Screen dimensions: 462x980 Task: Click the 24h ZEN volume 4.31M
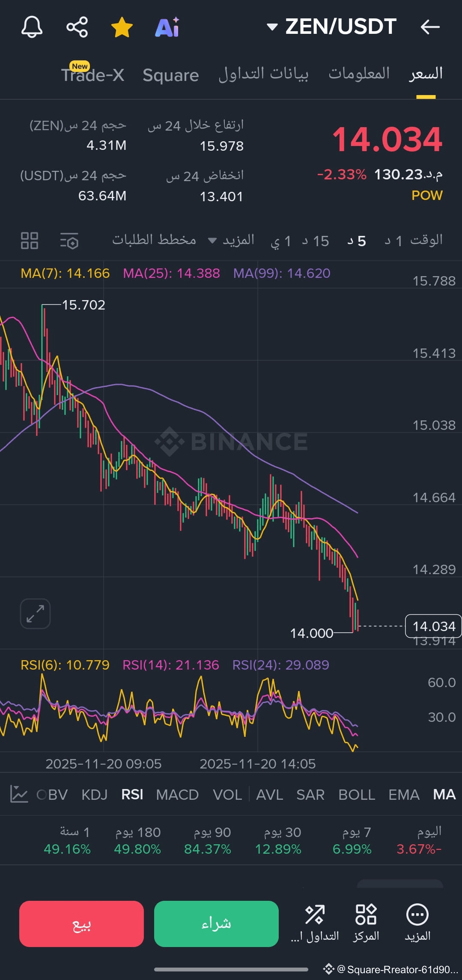107,146
